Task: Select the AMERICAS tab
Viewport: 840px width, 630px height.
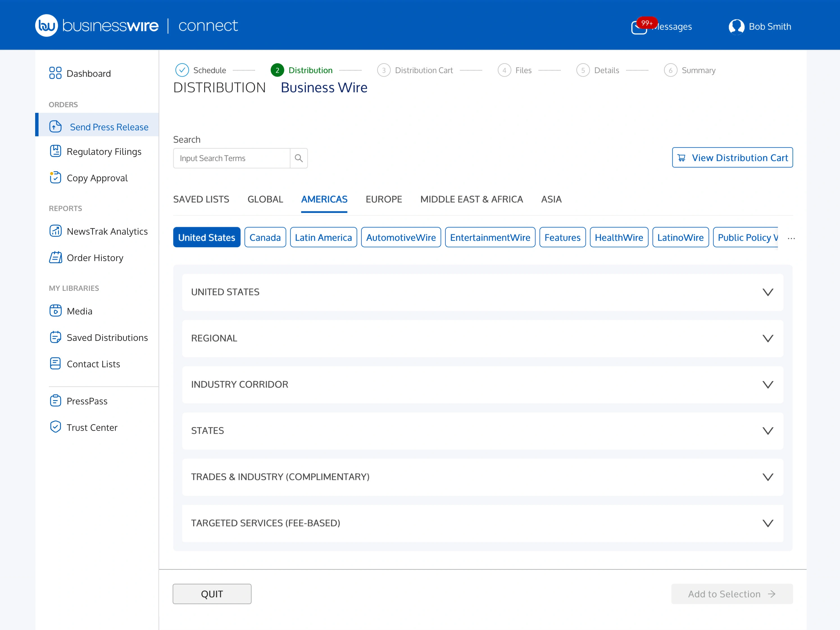Action: tap(324, 199)
